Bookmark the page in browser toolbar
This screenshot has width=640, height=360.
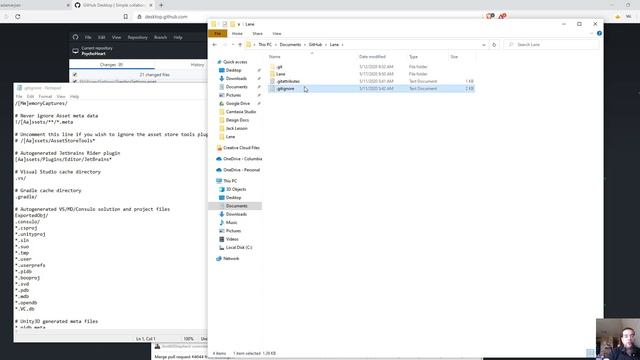(x=126, y=17)
